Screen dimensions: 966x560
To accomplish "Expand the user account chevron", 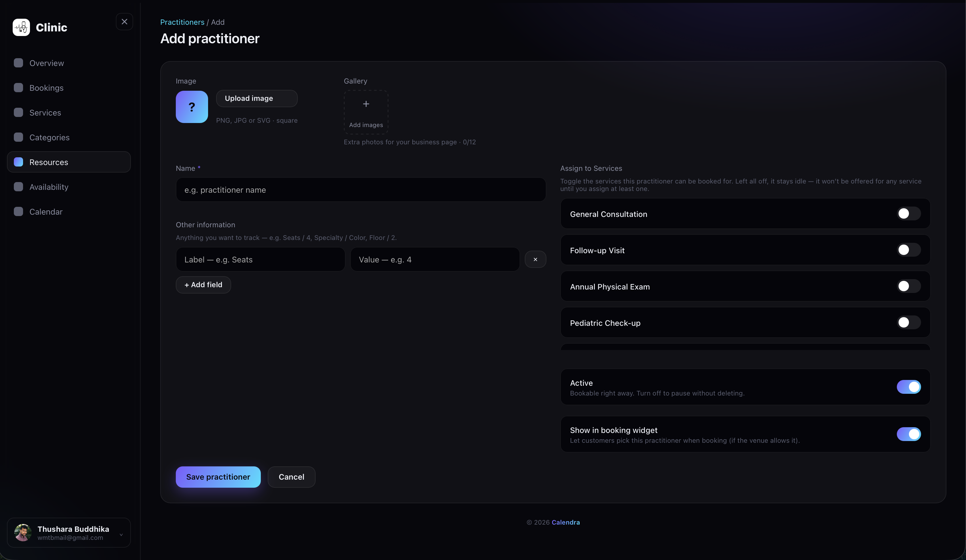I will click(121, 535).
